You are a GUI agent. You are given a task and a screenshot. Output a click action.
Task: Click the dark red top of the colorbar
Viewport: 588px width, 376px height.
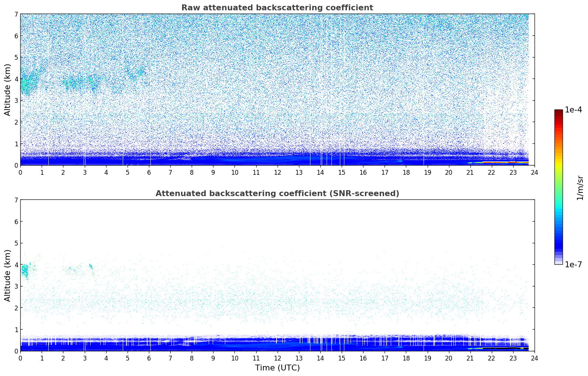pyautogui.click(x=559, y=112)
